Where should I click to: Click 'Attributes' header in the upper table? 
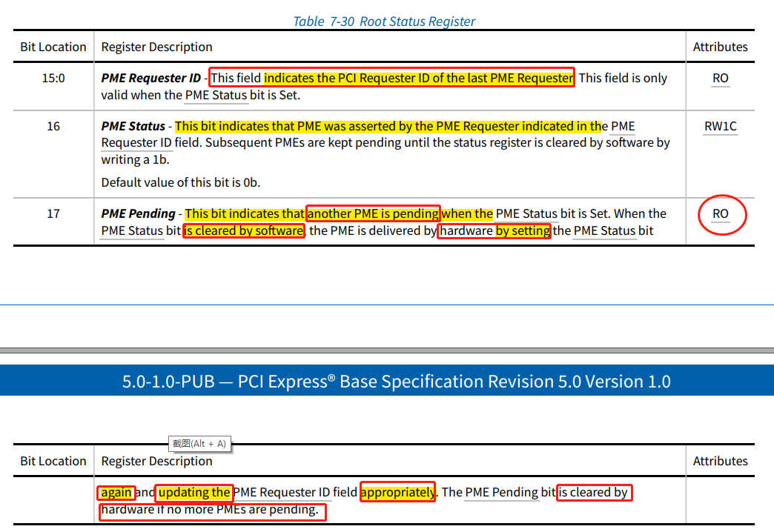(x=720, y=47)
